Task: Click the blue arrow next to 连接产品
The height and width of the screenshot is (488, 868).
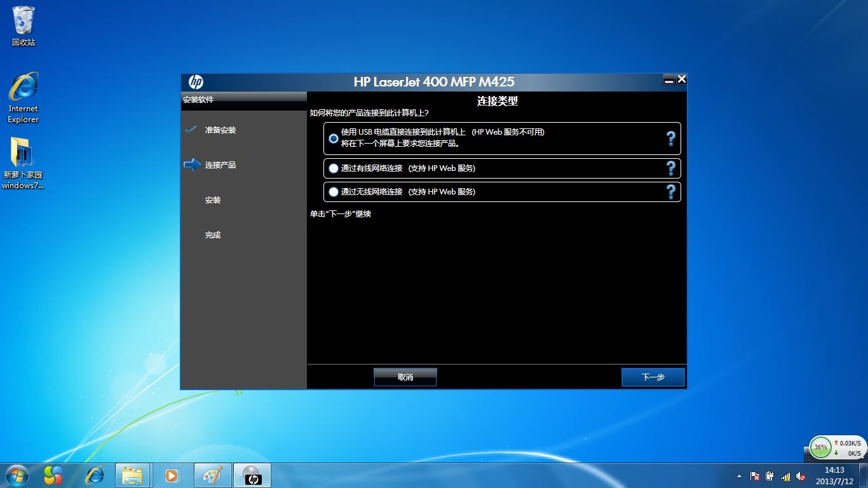Action: point(192,165)
